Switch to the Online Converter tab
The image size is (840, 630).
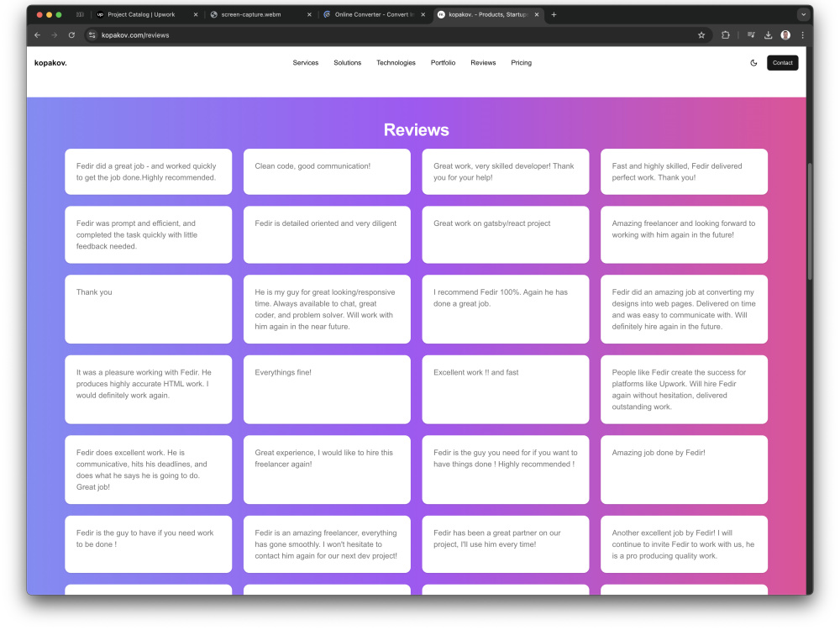pyautogui.click(x=374, y=15)
